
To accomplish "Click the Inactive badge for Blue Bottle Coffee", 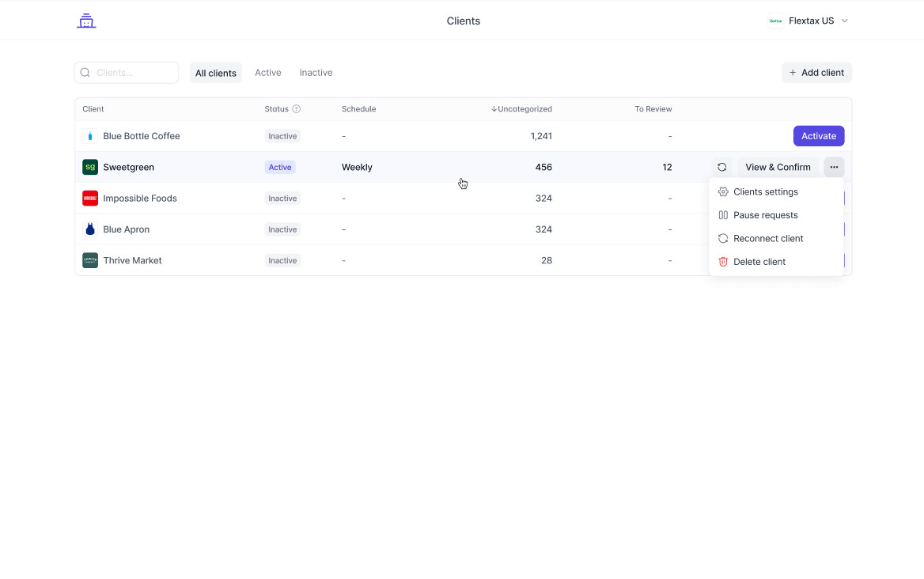I will [282, 136].
